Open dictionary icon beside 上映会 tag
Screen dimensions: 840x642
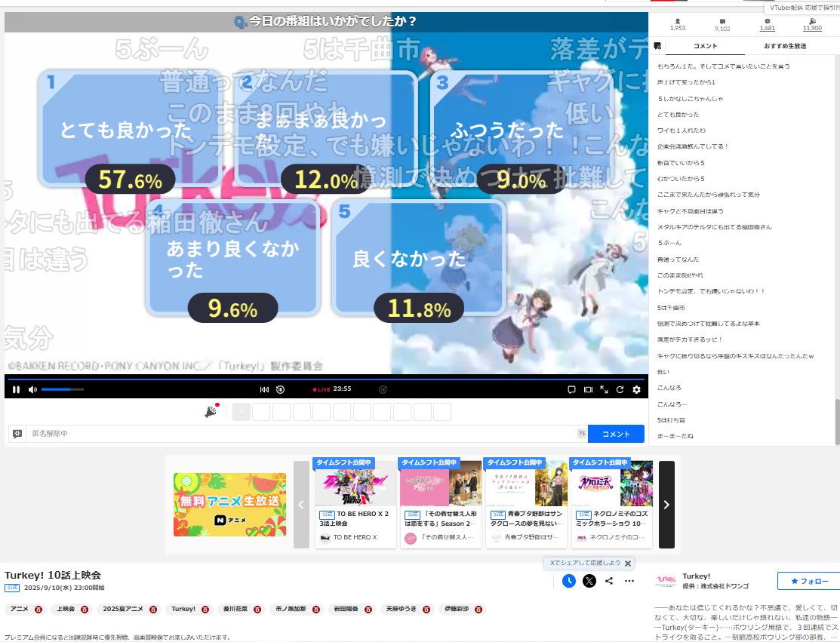tap(85, 610)
